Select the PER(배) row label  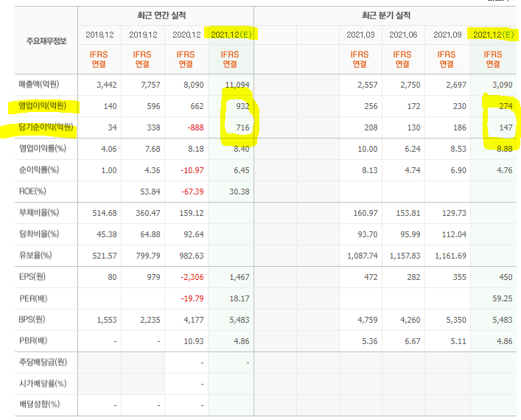tap(33, 298)
